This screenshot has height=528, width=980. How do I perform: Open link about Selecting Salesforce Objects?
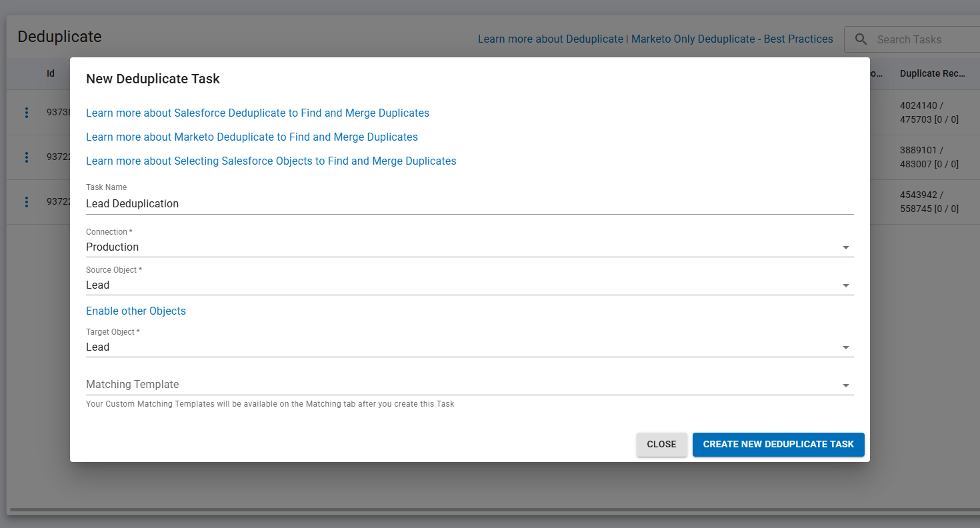[271, 161]
